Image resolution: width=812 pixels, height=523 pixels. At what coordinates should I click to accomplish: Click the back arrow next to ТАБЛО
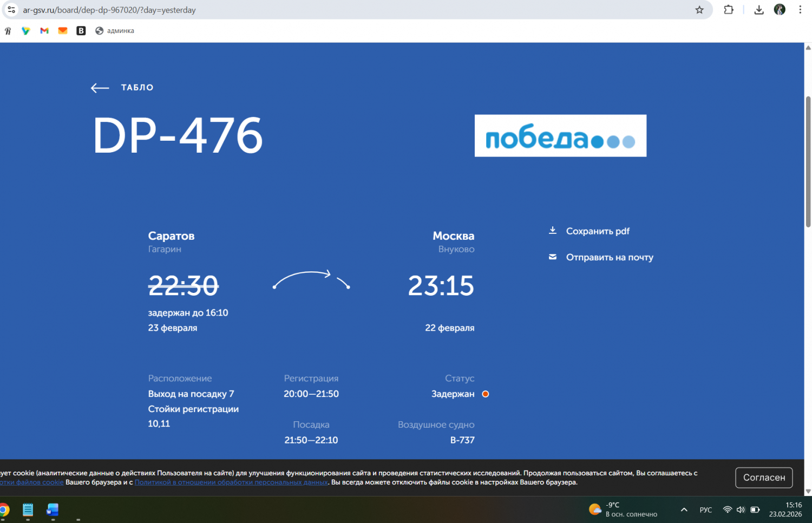pyautogui.click(x=100, y=88)
